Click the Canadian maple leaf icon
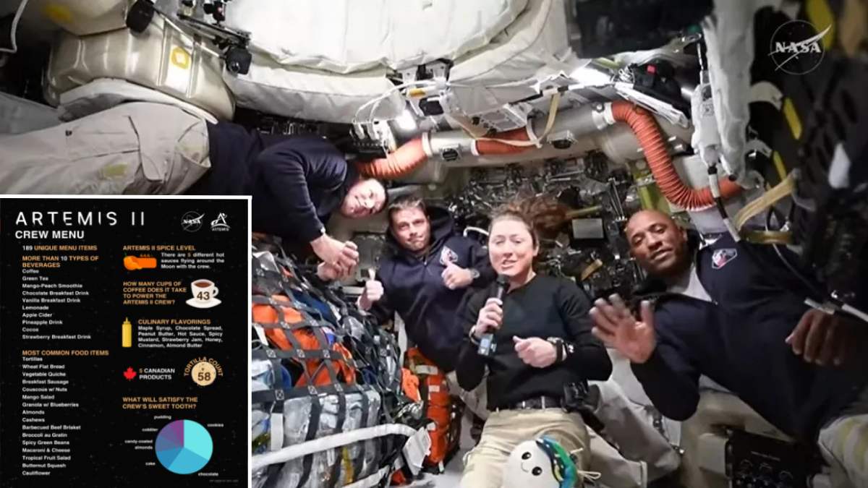This screenshot has width=868, height=488. tap(129, 372)
